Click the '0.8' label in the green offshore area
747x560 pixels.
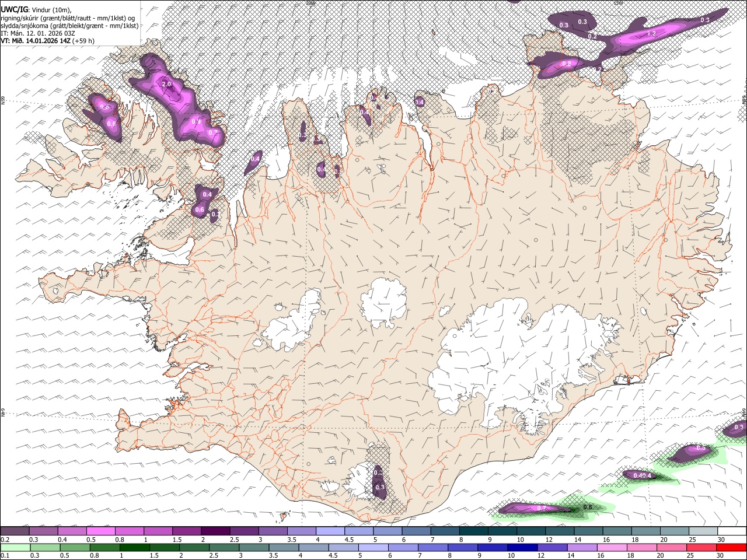588,508
